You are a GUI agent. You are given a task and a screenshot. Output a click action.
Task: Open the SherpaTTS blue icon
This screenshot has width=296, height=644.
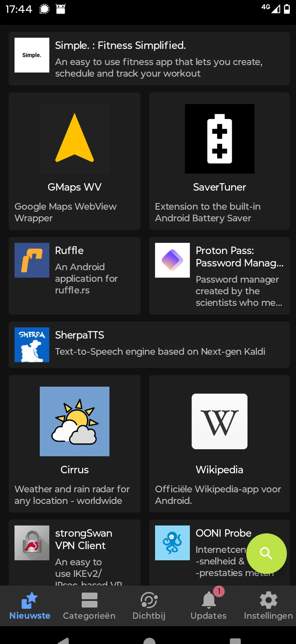32,345
